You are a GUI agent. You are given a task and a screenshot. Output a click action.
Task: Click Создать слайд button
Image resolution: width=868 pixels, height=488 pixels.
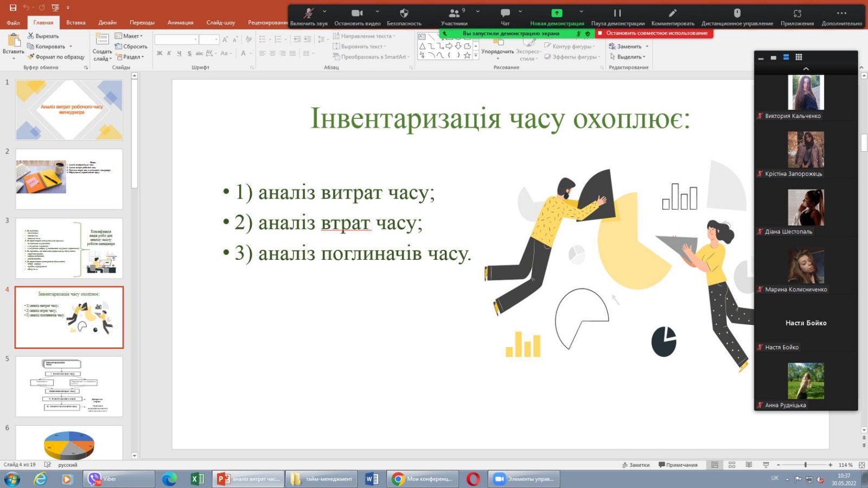point(102,47)
